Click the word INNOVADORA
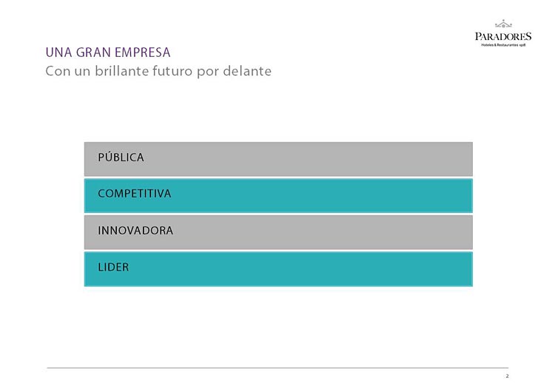 click(135, 230)
